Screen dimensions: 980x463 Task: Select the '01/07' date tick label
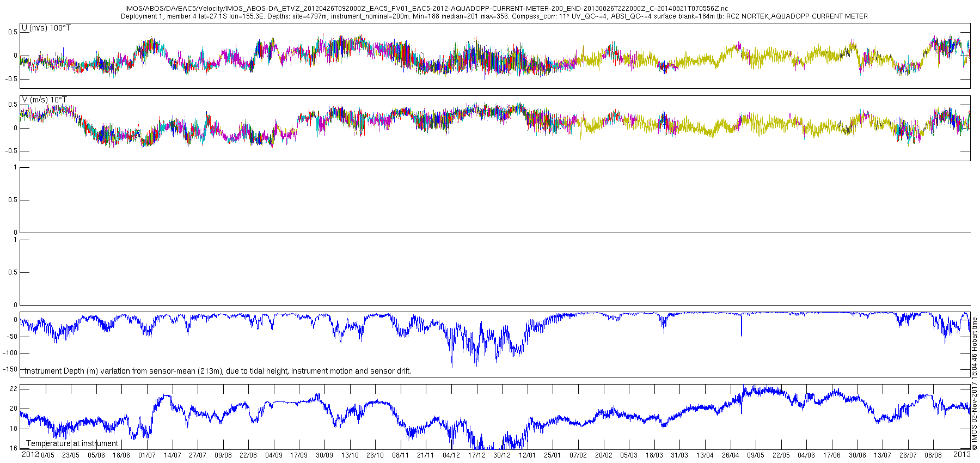click(x=147, y=455)
